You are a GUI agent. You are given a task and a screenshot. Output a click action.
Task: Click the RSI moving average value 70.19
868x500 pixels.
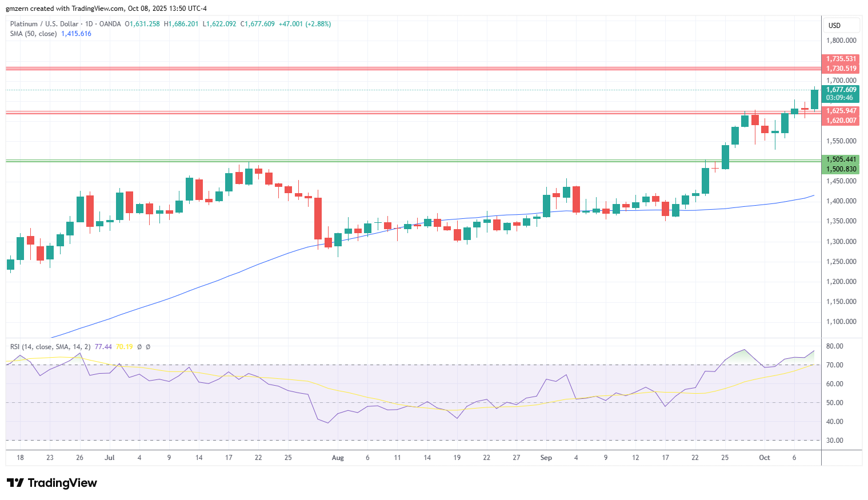[124, 347]
